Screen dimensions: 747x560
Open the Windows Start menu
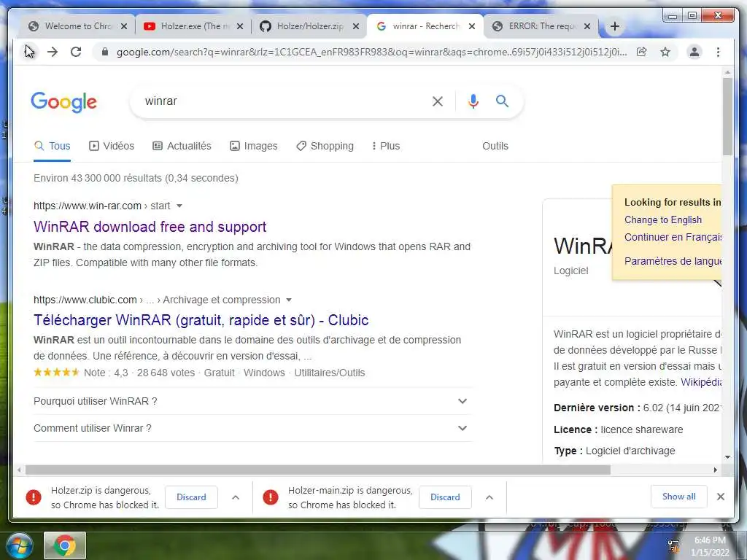coord(18,545)
